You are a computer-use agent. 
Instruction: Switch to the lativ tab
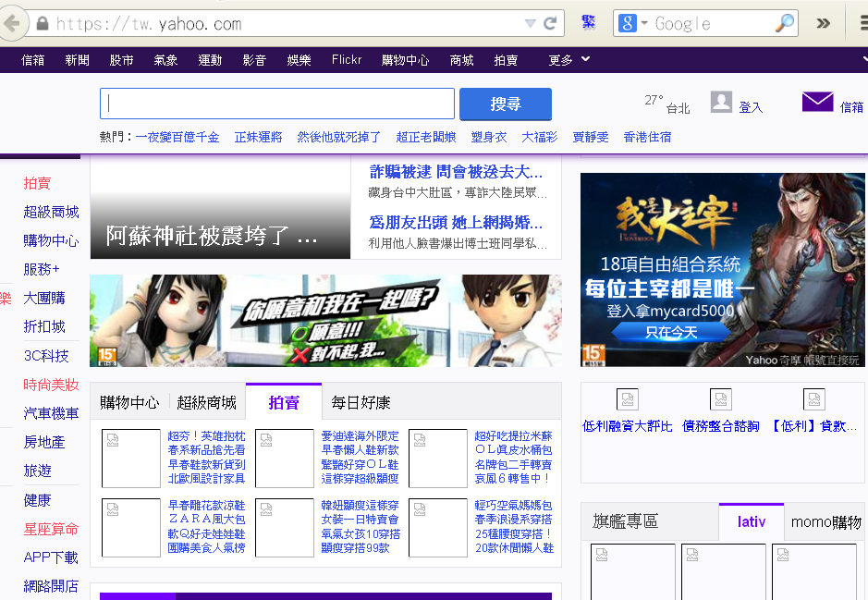point(752,521)
